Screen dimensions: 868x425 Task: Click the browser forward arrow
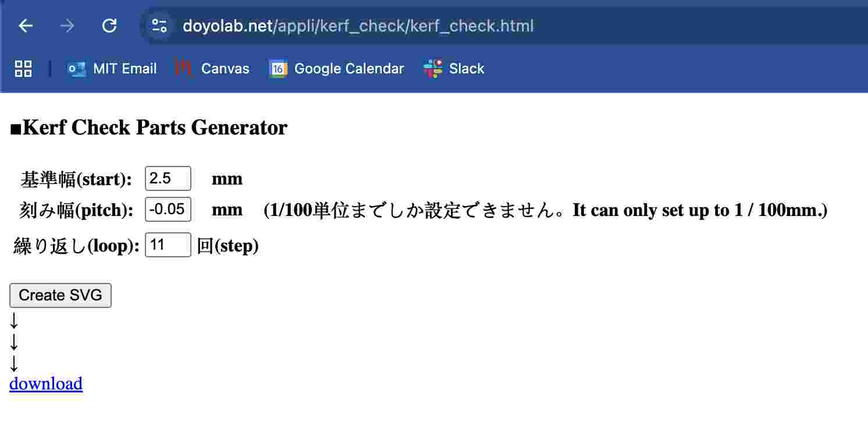point(67,26)
